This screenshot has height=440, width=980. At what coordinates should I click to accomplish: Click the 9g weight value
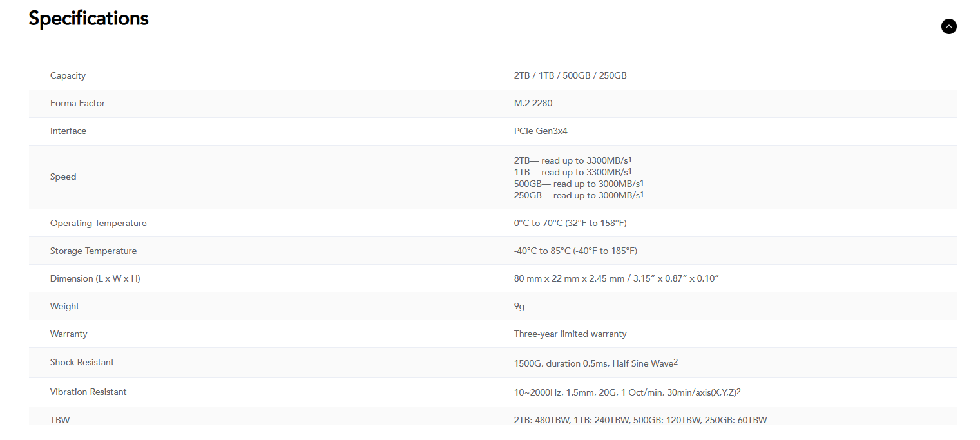pyautogui.click(x=519, y=306)
